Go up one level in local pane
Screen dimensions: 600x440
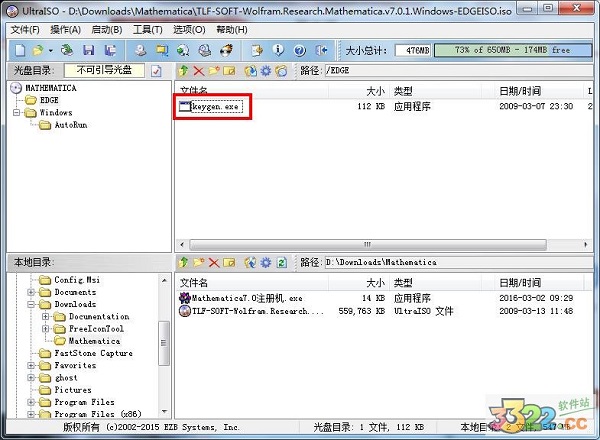[184, 262]
